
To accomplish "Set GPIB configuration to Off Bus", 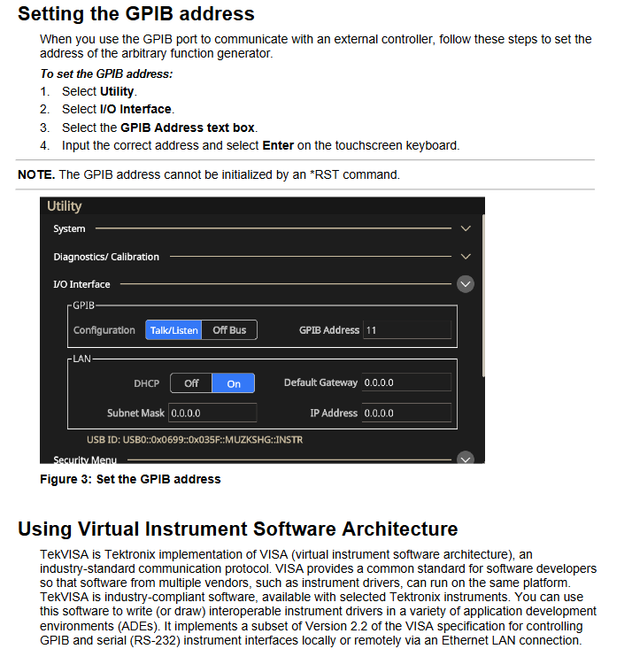I will (x=229, y=330).
